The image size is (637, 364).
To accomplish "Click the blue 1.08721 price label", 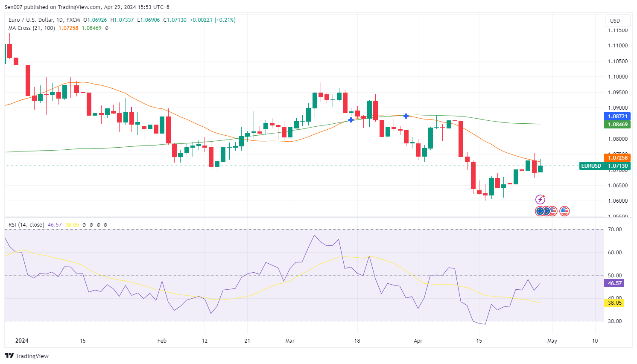I will click(617, 116).
